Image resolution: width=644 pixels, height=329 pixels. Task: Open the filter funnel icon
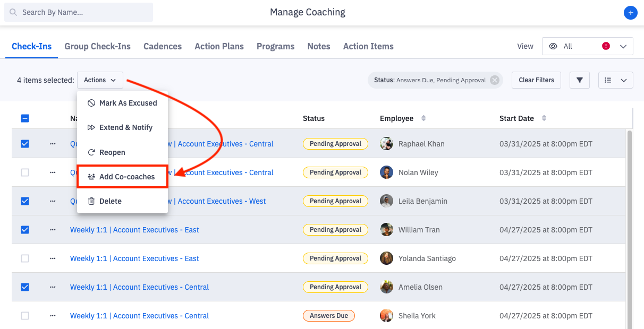click(579, 80)
